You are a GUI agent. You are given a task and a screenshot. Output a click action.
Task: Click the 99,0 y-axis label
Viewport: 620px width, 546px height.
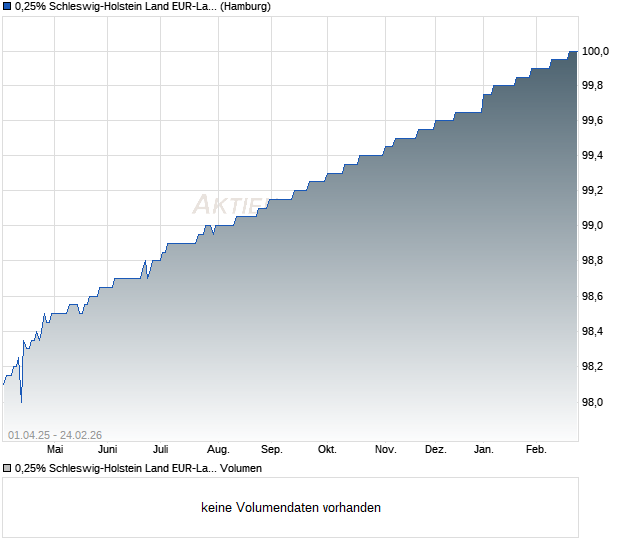592,225
